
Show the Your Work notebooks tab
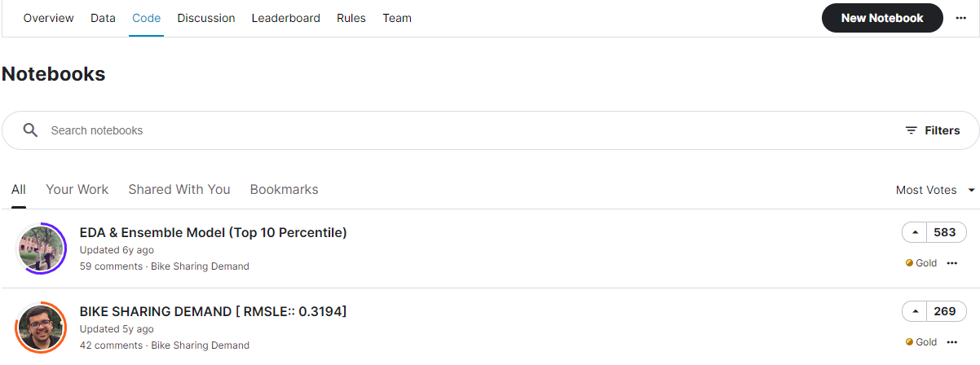77,189
